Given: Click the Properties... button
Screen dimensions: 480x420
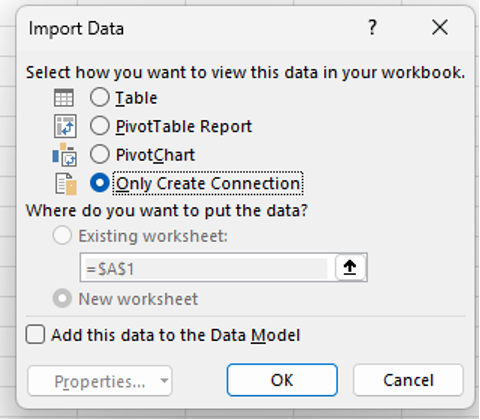Looking at the screenshot, I should pos(99,381).
